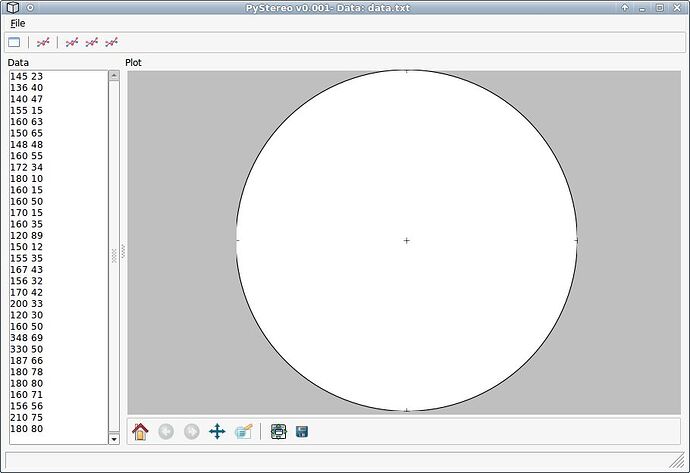Click the Back arrow in plot toolbar
This screenshot has width=690, height=473.
(x=166, y=432)
